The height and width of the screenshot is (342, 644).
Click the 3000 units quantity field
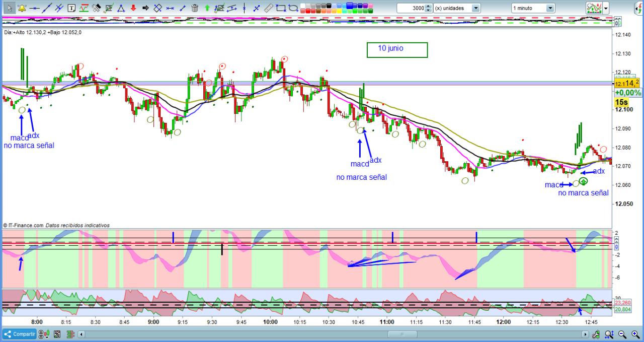[x=411, y=8]
